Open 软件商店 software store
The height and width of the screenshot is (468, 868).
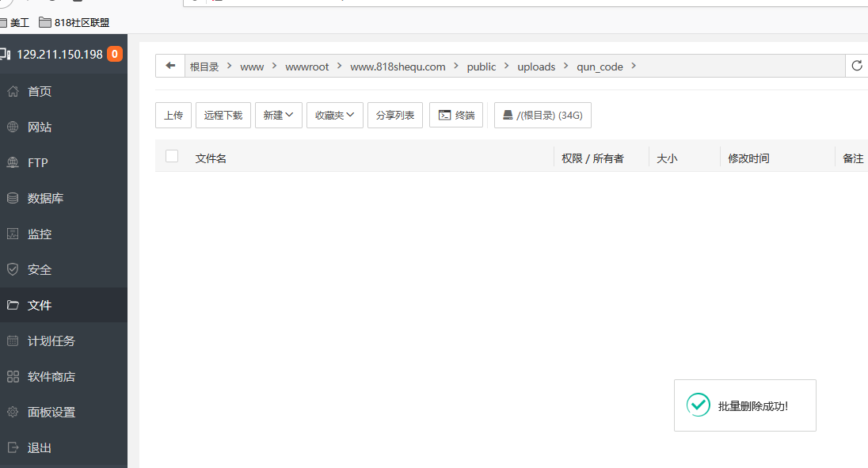pyautogui.click(x=51, y=377)
